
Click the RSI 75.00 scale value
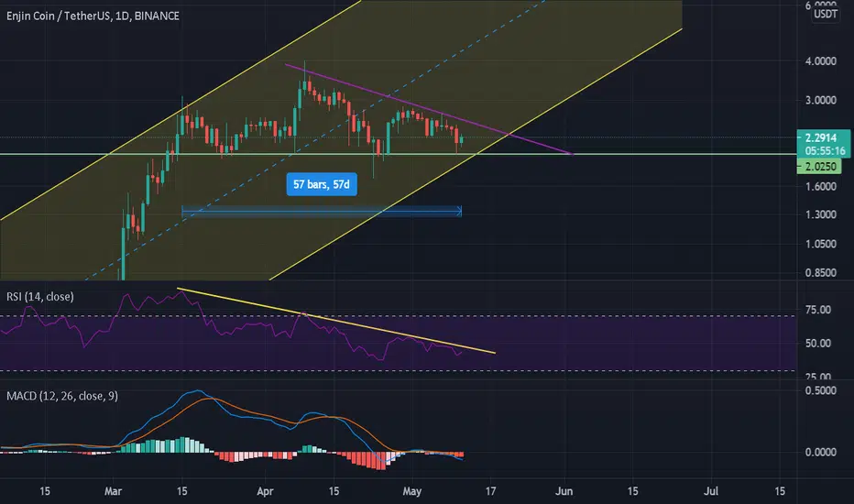818,310
